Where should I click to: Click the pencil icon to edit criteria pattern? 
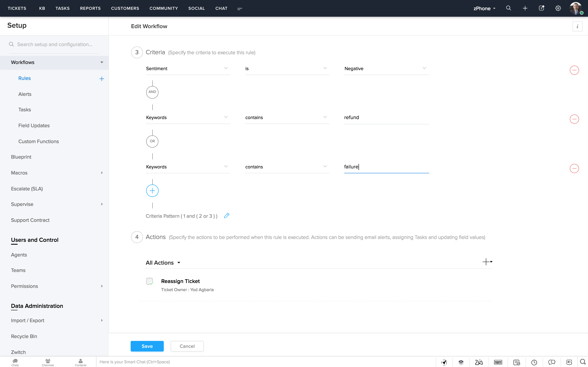click(226, 216)
